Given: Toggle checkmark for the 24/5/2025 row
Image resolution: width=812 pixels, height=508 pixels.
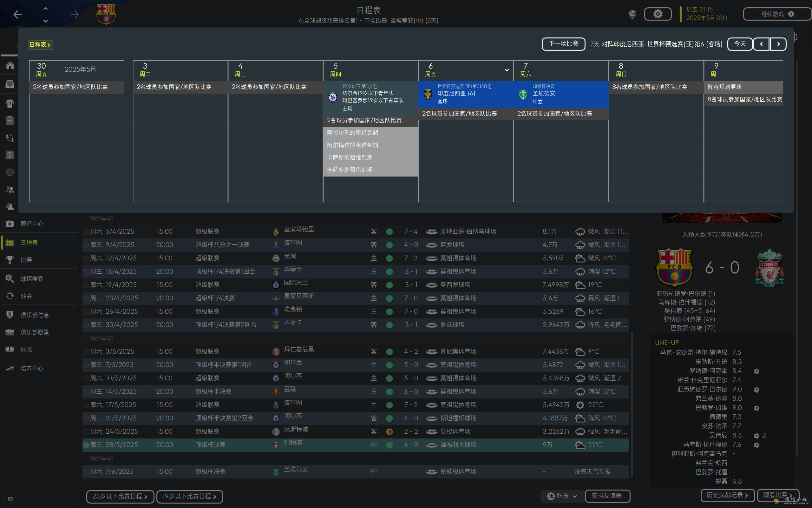Looking at the screenshot, I should (86, 432).
